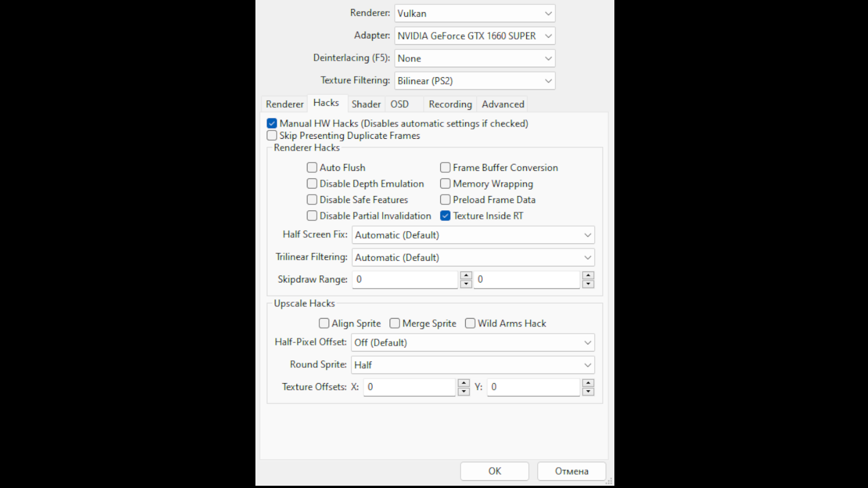Enable Disable Depth Emulation
Screen dimensions: 868x488
point(311,183)
